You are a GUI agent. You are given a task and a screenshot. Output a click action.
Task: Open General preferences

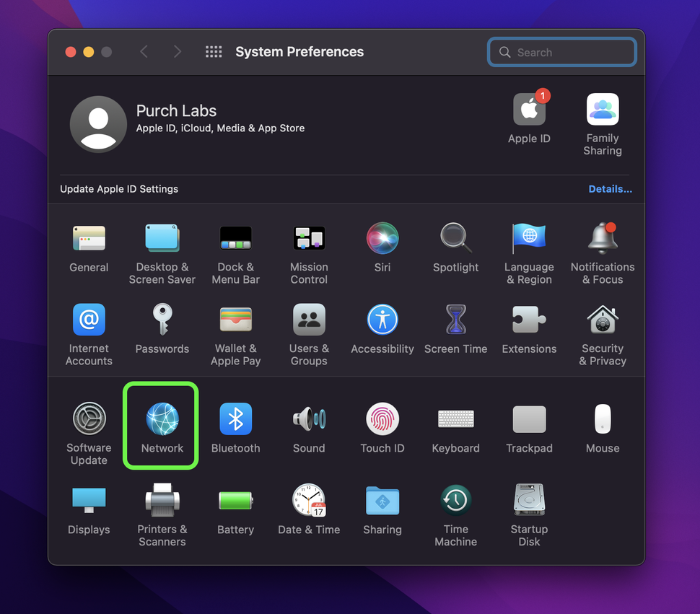[x=89, y=248]
